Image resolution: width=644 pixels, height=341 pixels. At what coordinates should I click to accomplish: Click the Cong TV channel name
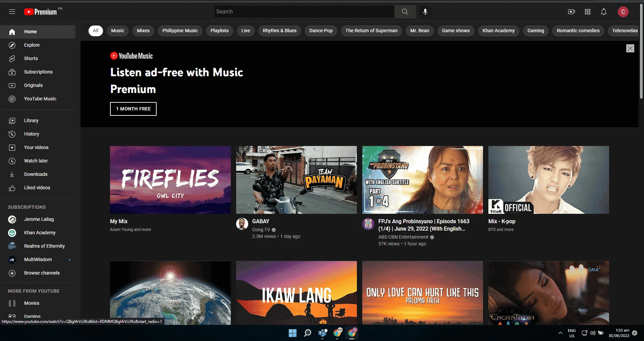pos(261,230)
